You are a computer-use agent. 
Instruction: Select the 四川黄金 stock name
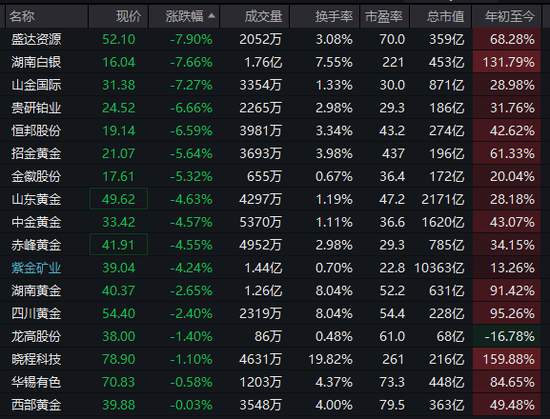36,313
